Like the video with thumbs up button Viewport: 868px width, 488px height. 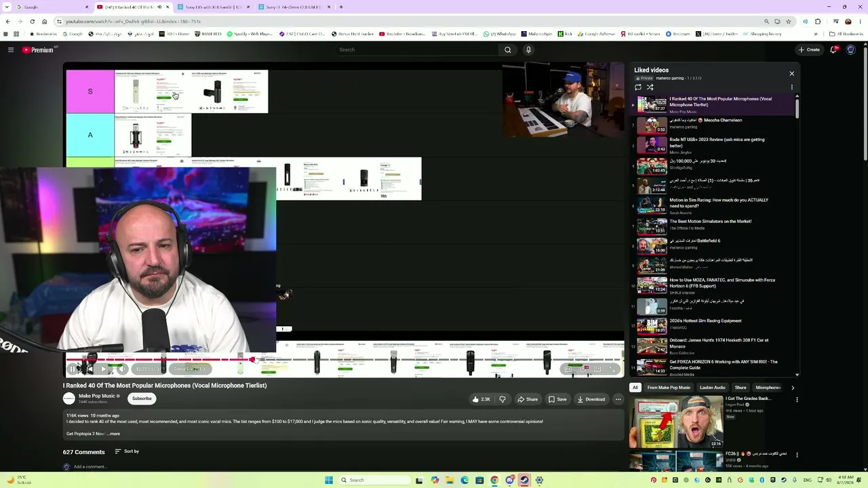(x=481, y=399)
